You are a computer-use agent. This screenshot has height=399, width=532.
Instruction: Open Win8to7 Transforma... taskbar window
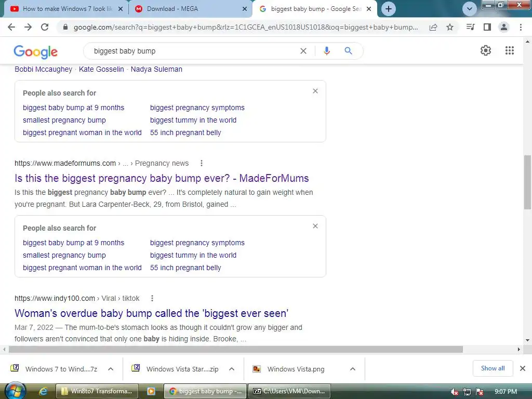click(97, 391)
